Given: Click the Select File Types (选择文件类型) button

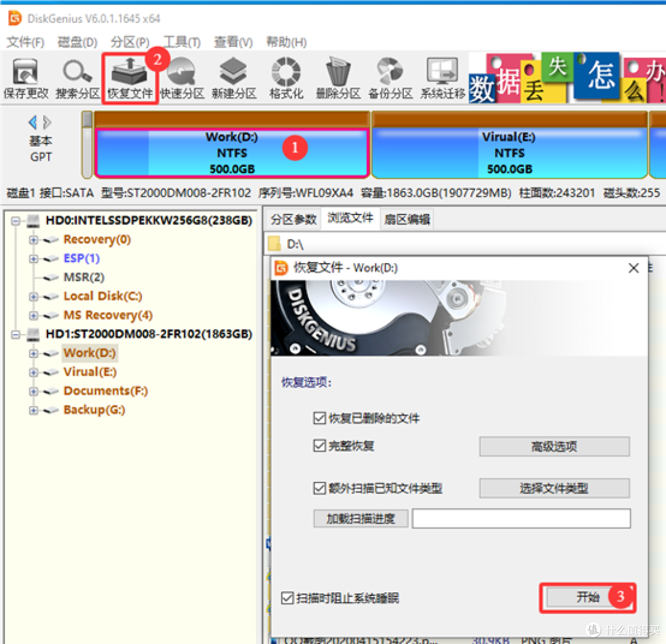Looking at the screenshot, I should pos(554,488).
